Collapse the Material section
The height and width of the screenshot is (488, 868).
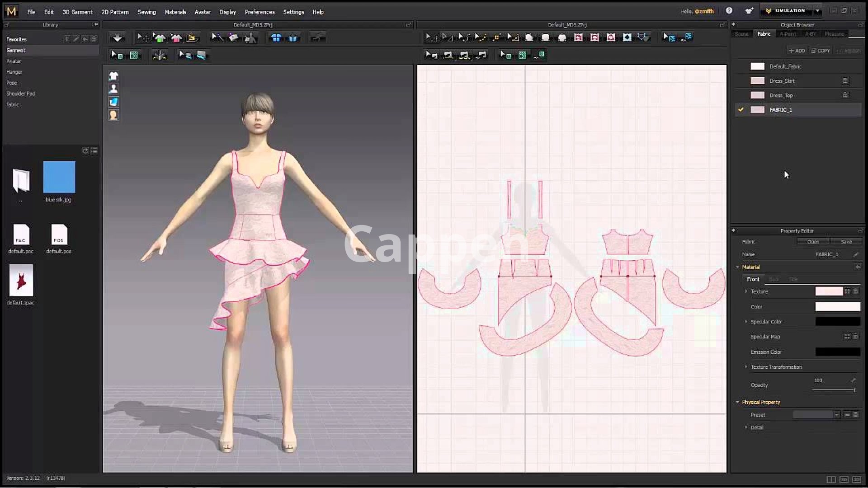(x=737, y=267)
